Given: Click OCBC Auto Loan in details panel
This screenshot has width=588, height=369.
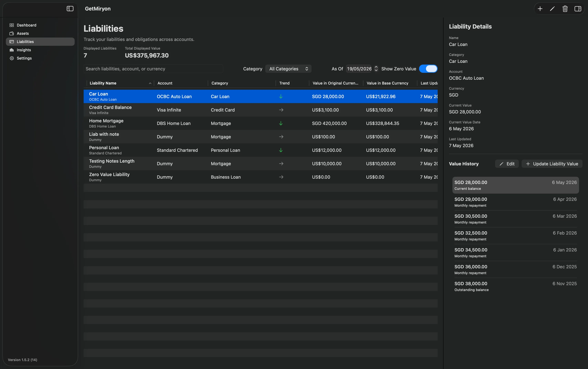Looking at the screenshot, I should [466, 78].
